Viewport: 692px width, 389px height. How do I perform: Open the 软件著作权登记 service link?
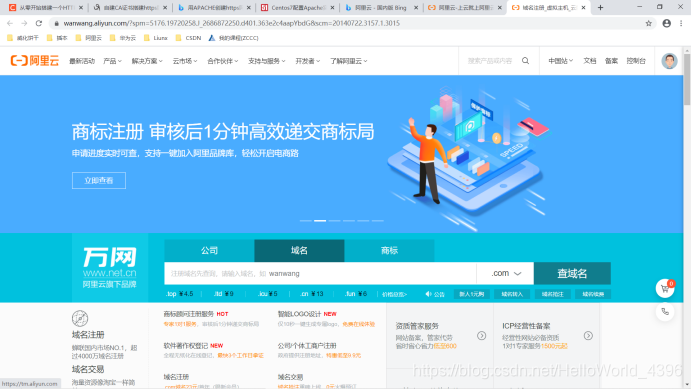pyautogui.click(x=185, y=346)
